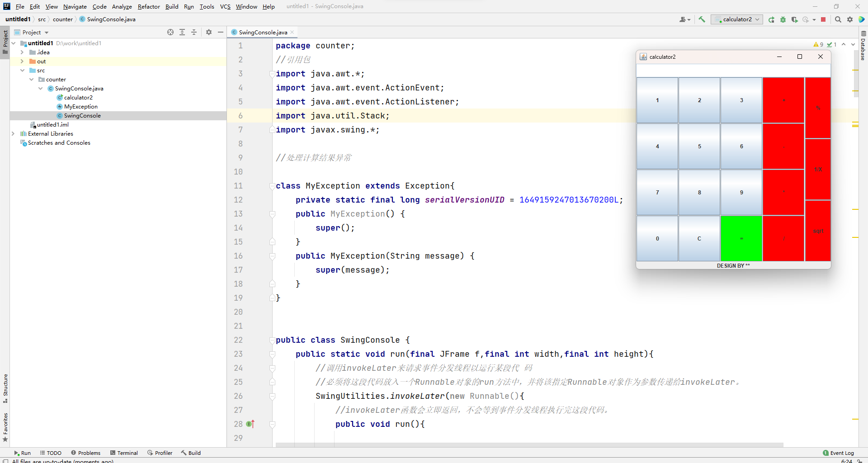Select opened file using the crosshair icon
Screen dimensions: 868x463
pyautogui.click(x=170, y=32)
